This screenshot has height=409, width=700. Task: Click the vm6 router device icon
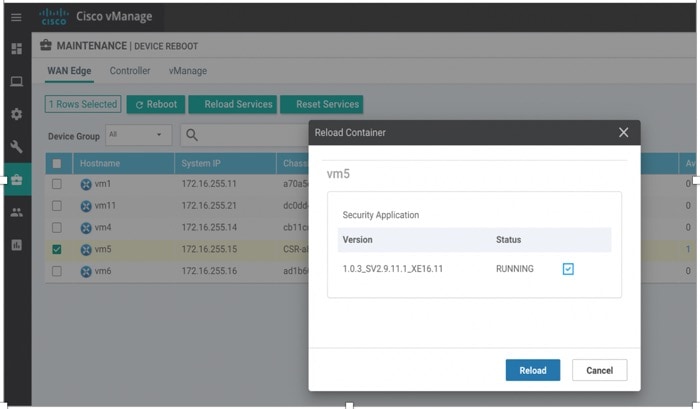click(86, 271)
